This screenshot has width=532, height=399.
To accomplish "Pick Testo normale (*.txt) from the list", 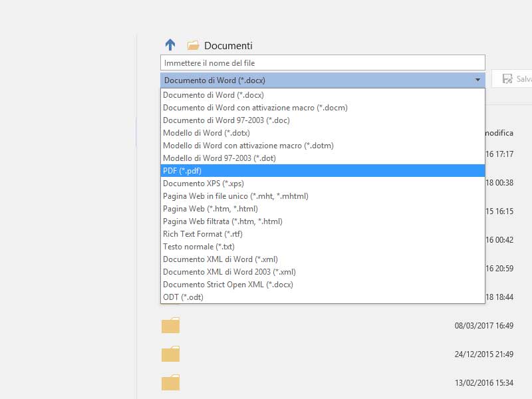I will point(198,247).
